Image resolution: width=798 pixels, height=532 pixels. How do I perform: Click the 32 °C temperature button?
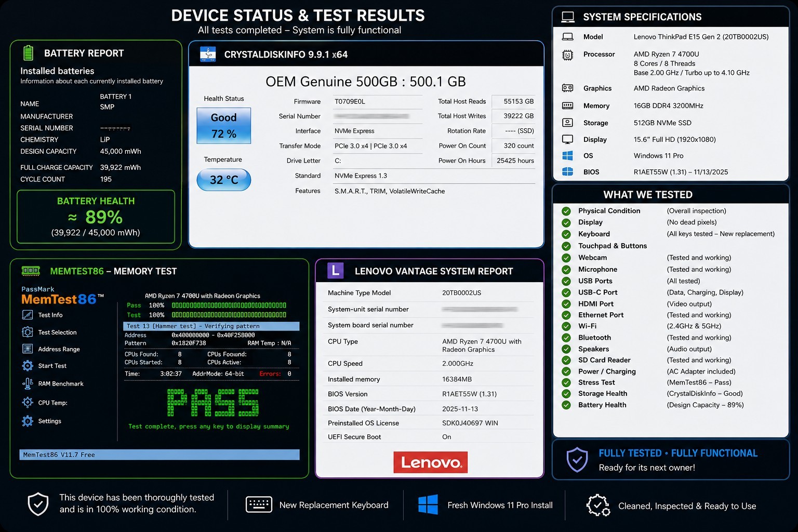coord(224,180)
